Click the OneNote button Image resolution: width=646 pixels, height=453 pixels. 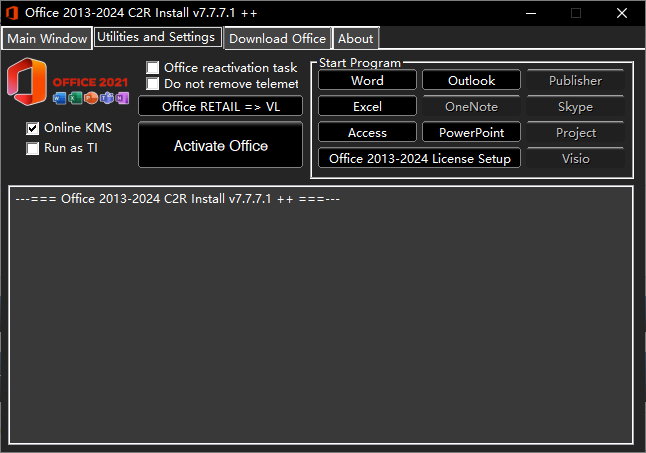[x=471, y=106]
